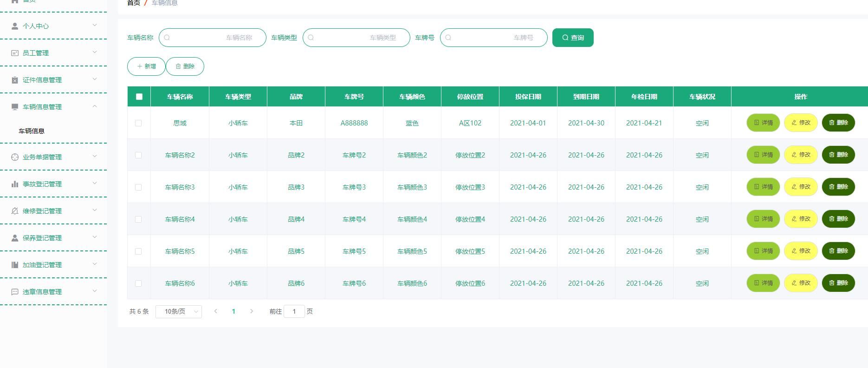This screenshot has height=368, width=868.
Task: Click the 违章信息管理 chat bubble icon
Action: tap(15, 292)
